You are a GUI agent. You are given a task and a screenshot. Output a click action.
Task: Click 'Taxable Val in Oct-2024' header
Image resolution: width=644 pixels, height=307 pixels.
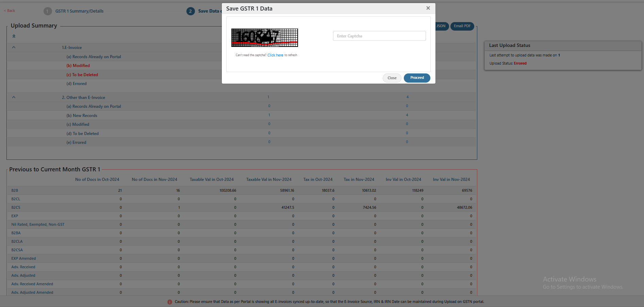click(212, 180)
